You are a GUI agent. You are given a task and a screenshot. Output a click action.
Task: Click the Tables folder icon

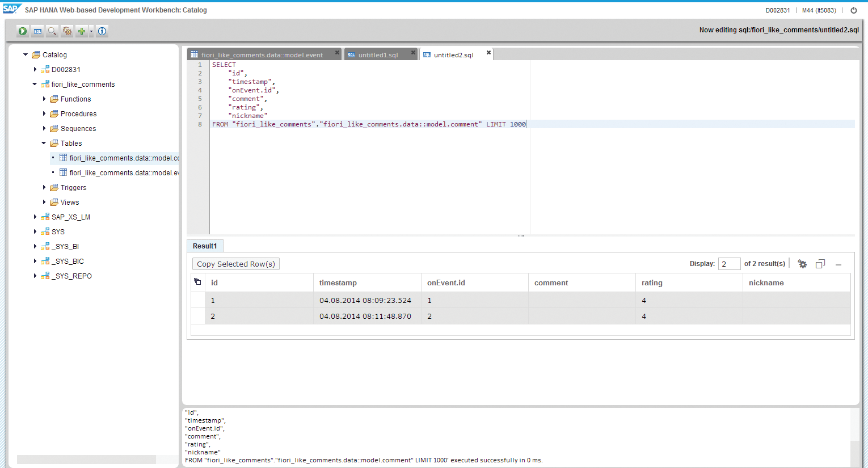tap(54, 143)
